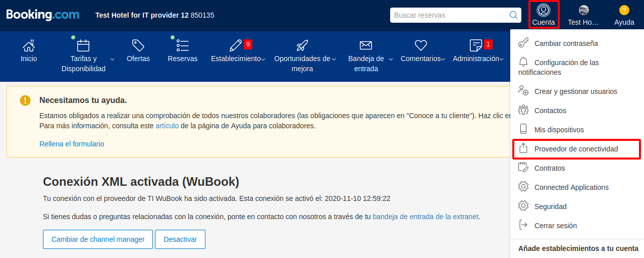Click the Necesitamos tu ayuda heading

tap(83, 100)
